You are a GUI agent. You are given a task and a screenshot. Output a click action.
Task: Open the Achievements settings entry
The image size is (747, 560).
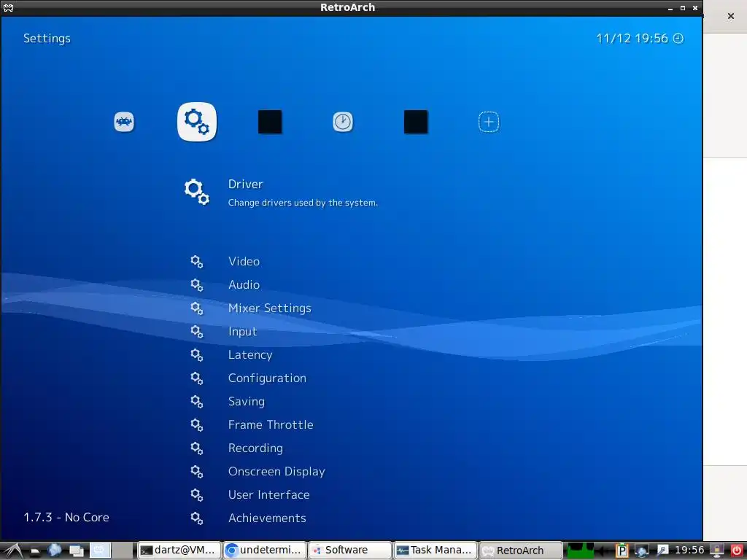tap(267, 518)
